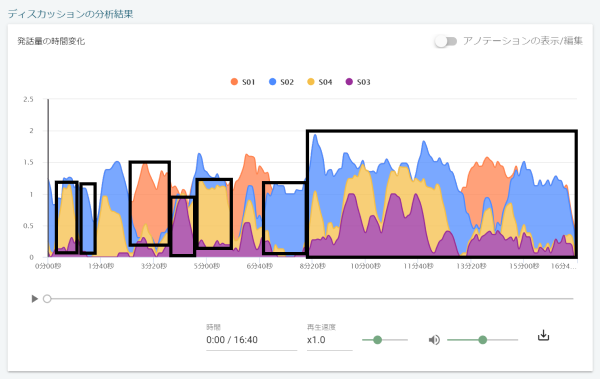Select the annotation box over purple peak
Image resolution: width=600 pixels, height=379 pixels.
(183, 226)
